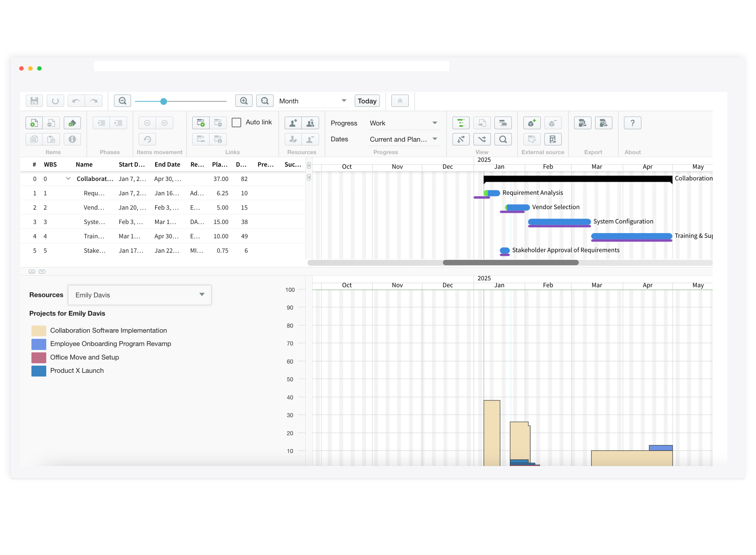Viewport: 756px width, 555px height.
Task: Enable the Auto link checkbox
Action: [x=236, y=122]
